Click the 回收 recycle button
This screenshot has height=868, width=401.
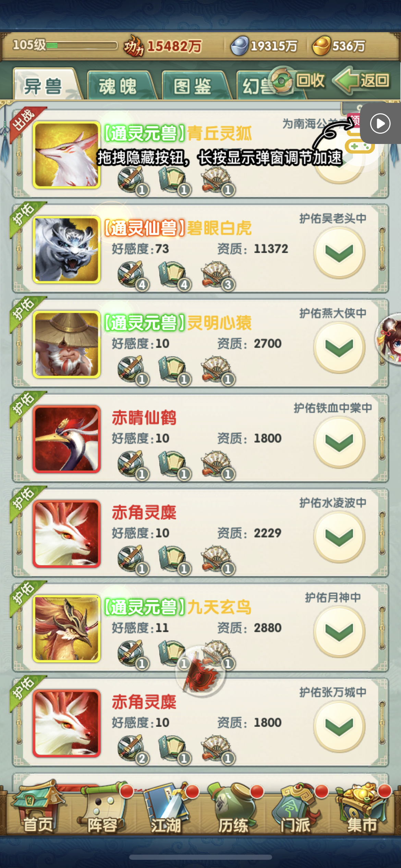(297, 81)
